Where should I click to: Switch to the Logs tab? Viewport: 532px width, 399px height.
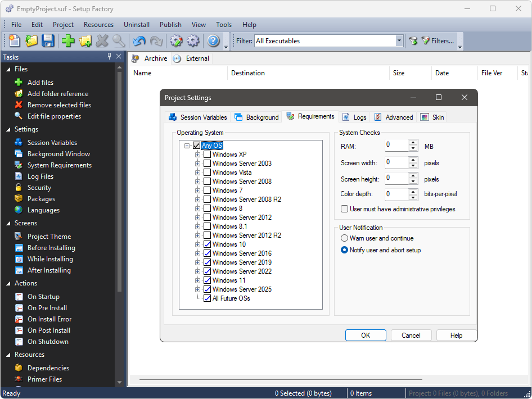tap(354, 117)
